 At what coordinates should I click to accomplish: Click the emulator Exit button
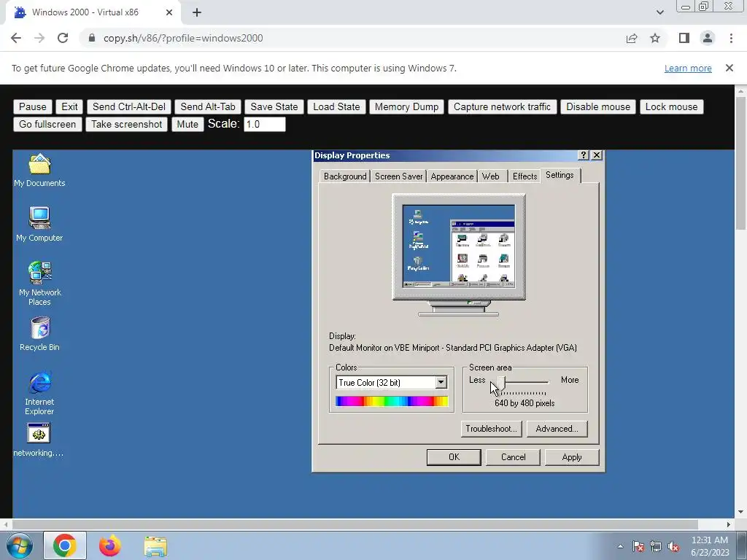[x=69, y=106]
